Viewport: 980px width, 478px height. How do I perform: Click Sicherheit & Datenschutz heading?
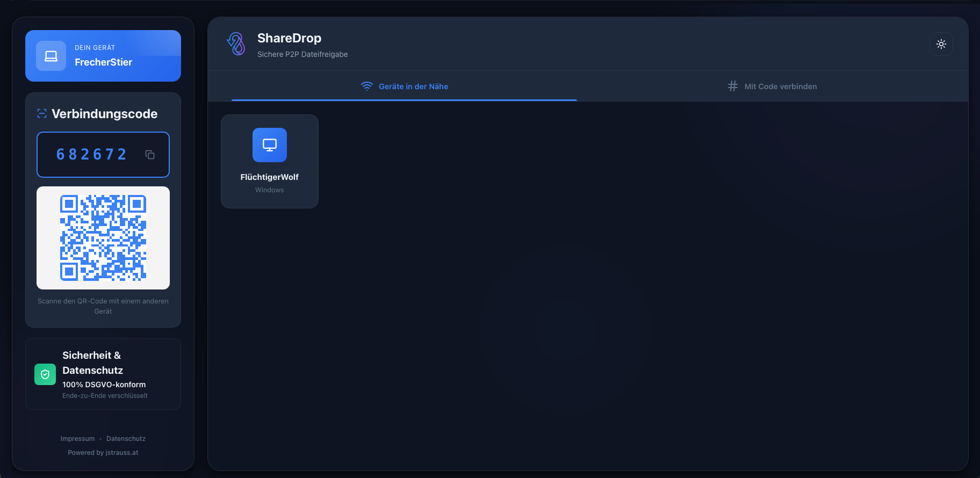[92, 363]
